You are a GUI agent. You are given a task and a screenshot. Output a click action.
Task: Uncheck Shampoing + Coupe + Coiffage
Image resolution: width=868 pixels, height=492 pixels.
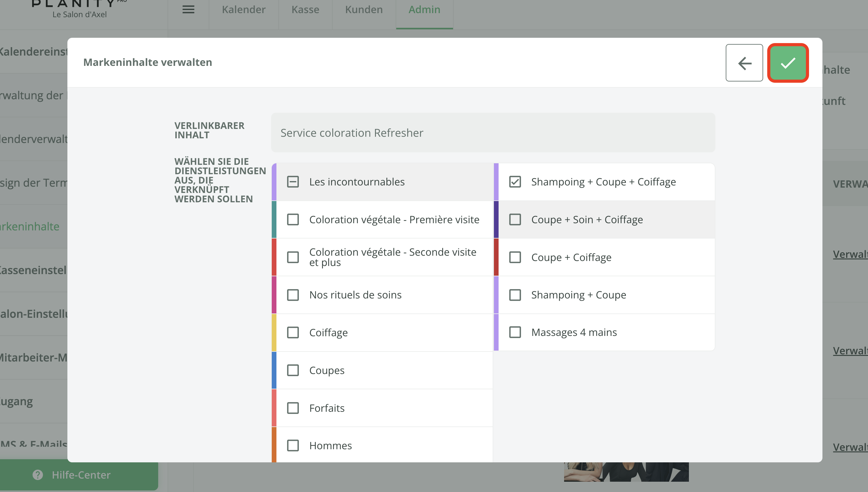(x=515, y=182)
